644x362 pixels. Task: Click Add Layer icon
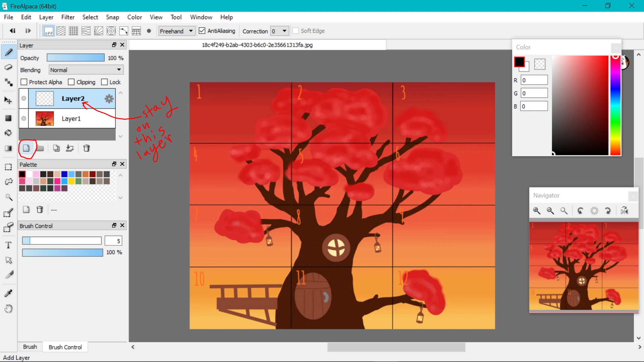[x=26, y=148]
